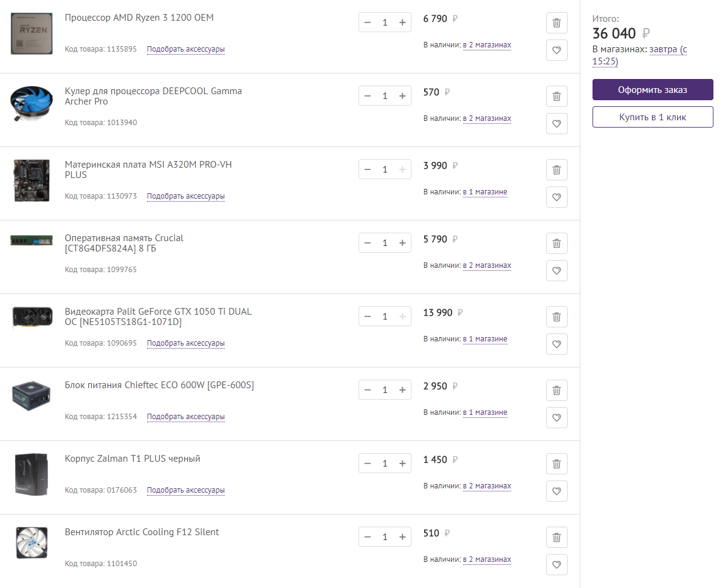725x588 pixels.
Task: Favorite the Crucial 8 ГБ memory
Action: 557,271
